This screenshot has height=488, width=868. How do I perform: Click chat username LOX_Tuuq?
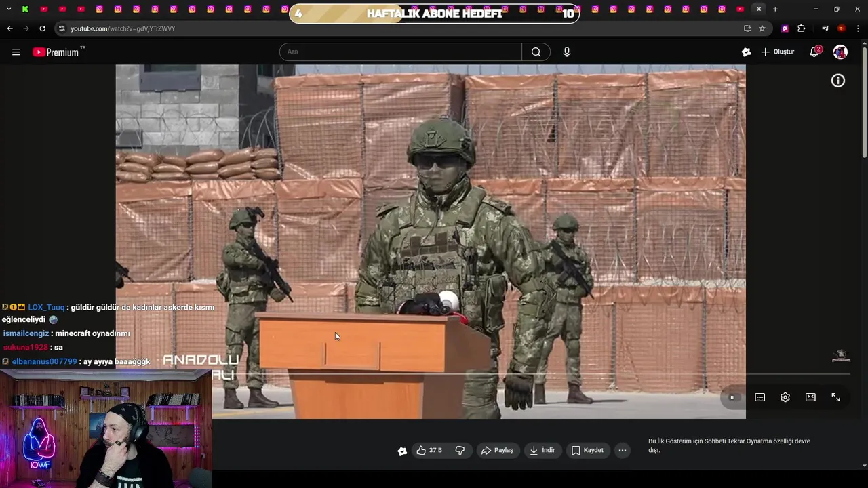(46, 308)
